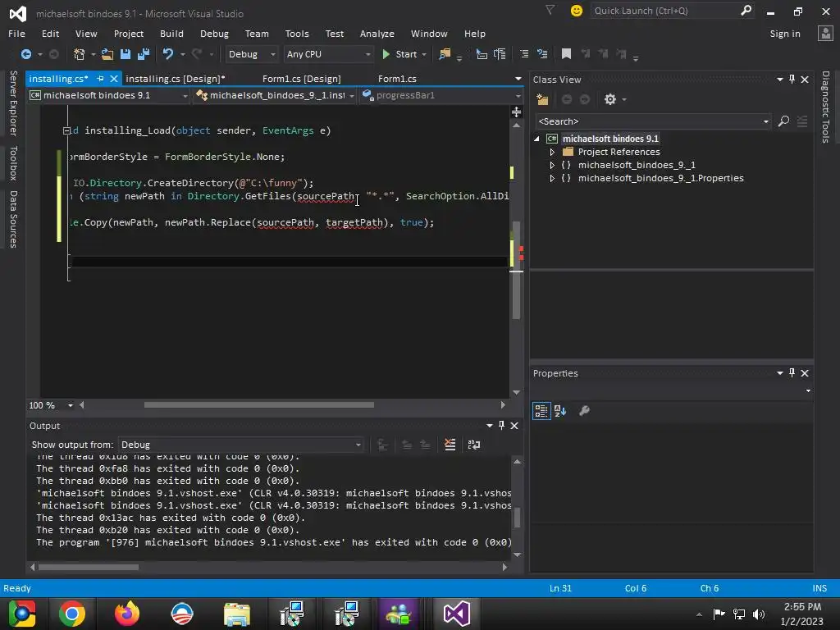Image resolution: width=840 pixels, height=630 pixels.
Task: Switch to the Form1.cs tab
Action: pos(397,79)
